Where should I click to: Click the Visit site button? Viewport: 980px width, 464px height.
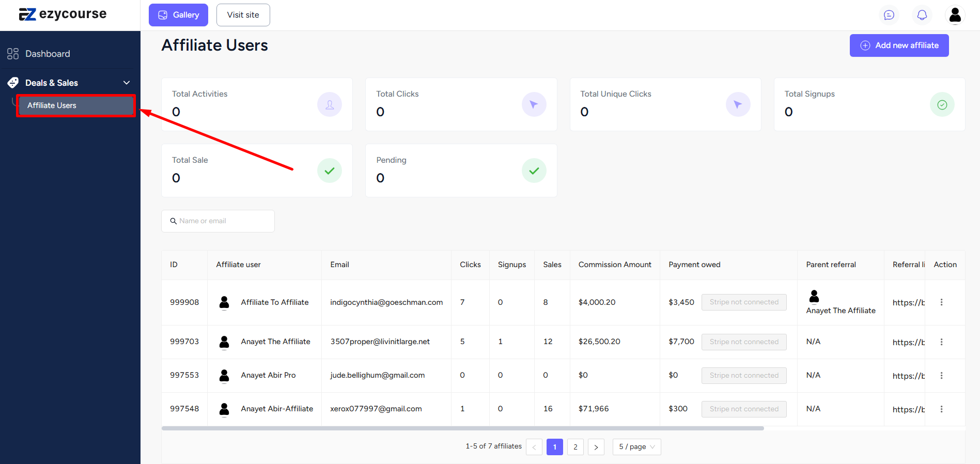[243, 15]
